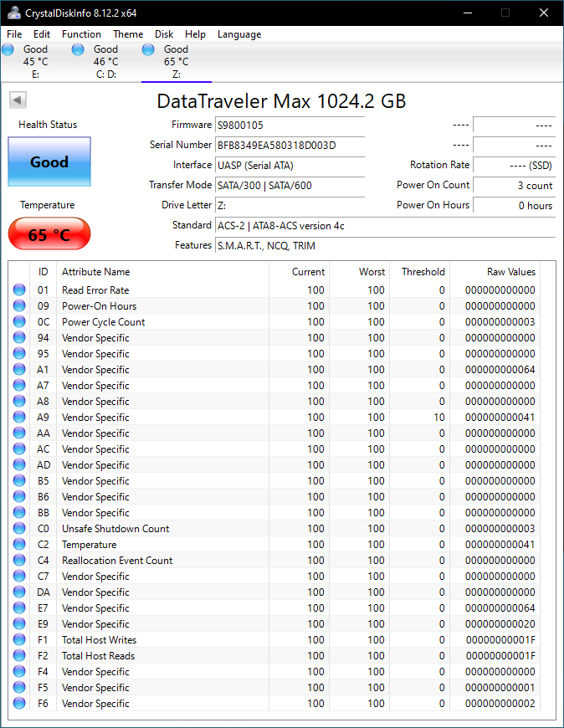Viewport: 564px width, 728px height.
Task: Click threshold value 10 in row A9
Action: (x=439, y=418)
